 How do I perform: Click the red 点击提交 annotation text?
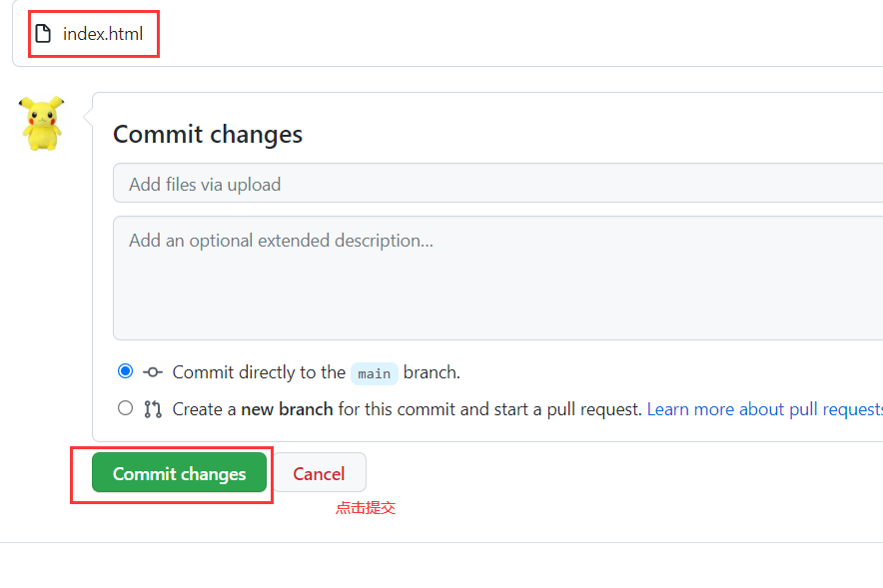[366, 508]
